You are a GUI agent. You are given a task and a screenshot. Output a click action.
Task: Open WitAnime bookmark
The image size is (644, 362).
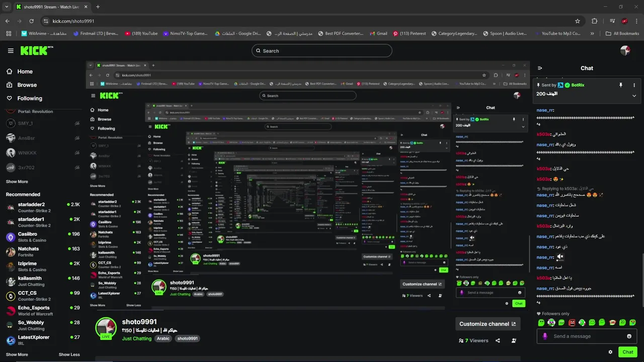click(x=44, y=34)
